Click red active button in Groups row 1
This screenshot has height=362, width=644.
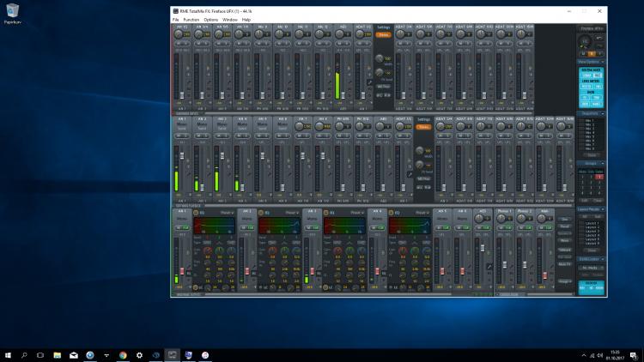[599, 177]
